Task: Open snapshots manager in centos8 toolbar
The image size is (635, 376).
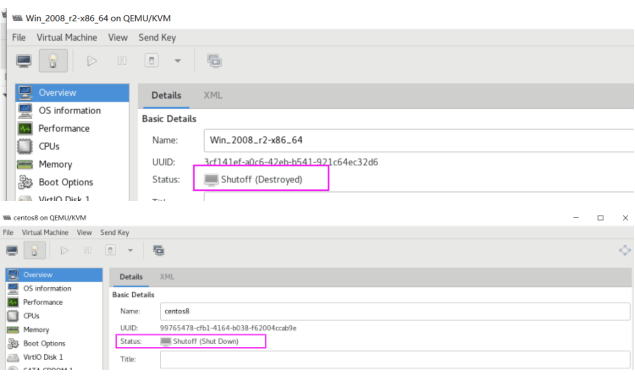Action: coord(159,250)
